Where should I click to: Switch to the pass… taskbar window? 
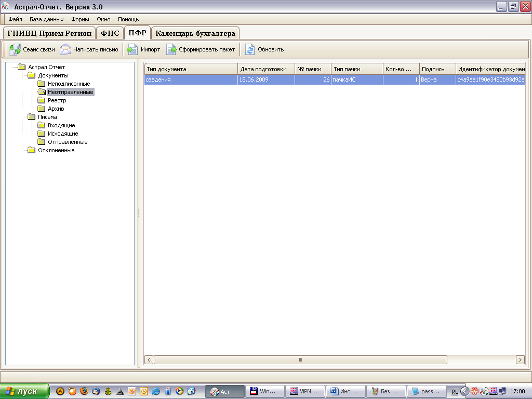pos(426,392)
